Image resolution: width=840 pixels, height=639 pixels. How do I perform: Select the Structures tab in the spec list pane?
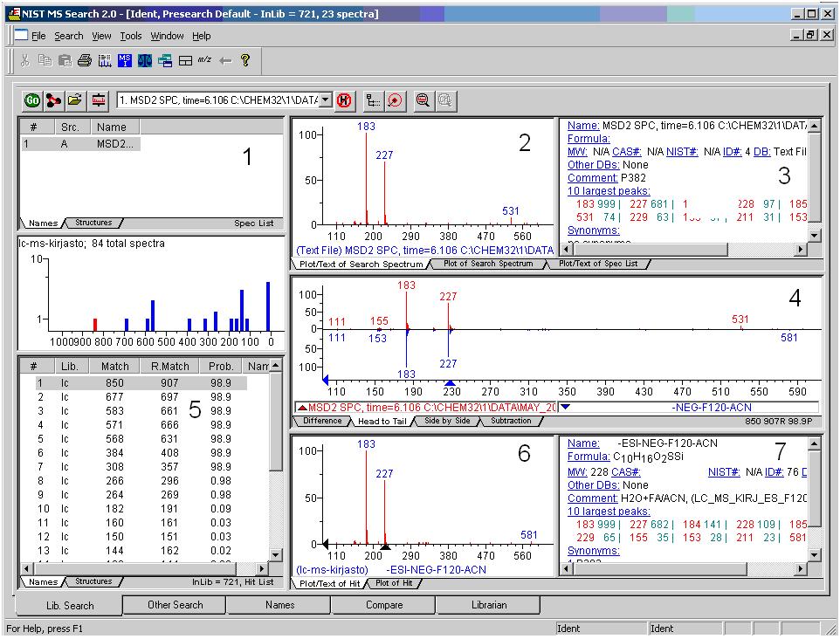(x=93, y=223)
